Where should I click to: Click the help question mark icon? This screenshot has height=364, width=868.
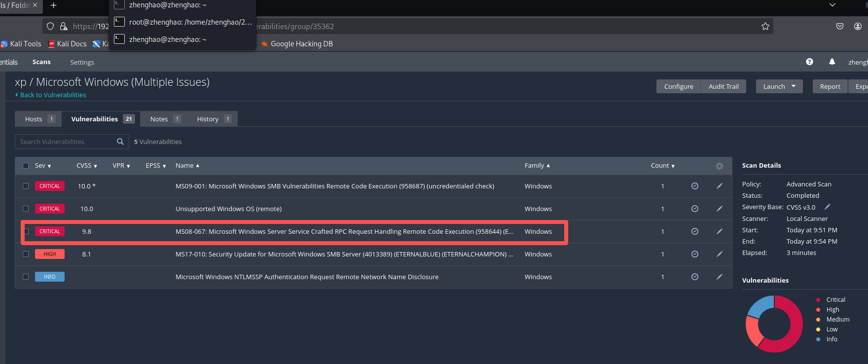(809, 62)
